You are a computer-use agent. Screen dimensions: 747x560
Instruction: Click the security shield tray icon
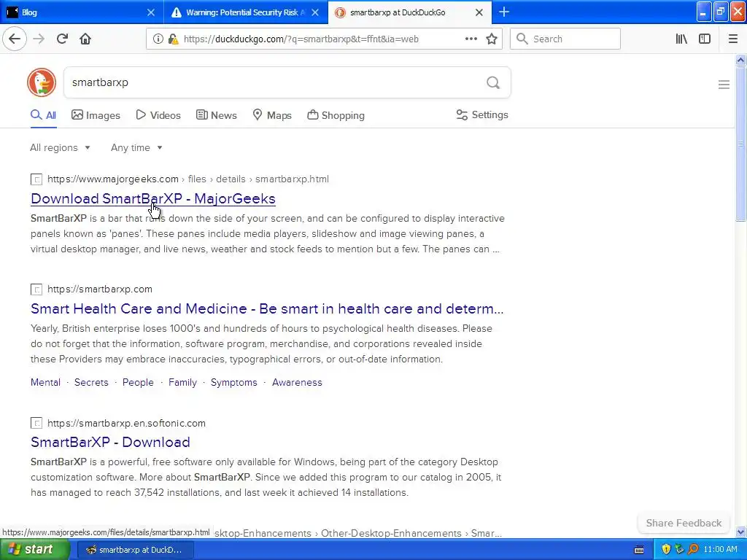[x=666, y=549]
